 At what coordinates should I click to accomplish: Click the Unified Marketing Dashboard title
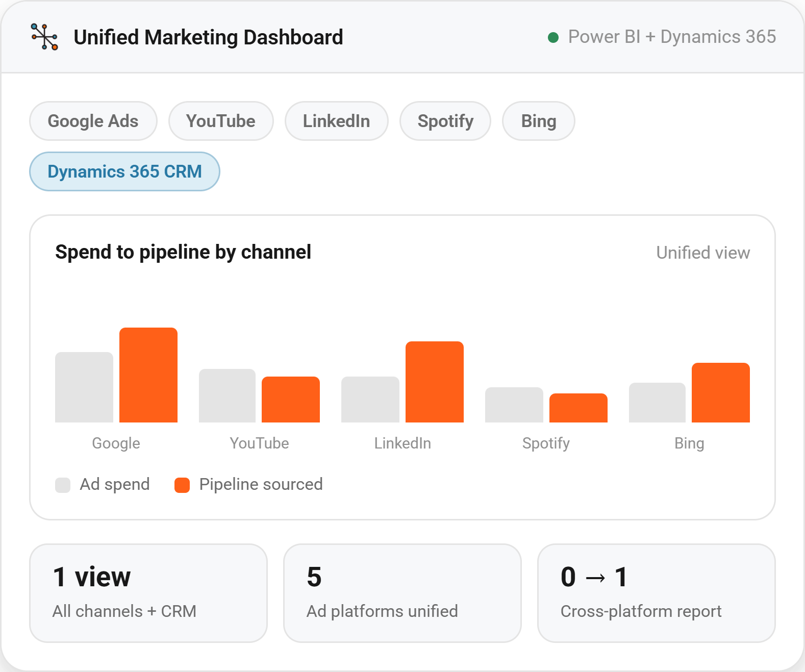click(208, 37)
